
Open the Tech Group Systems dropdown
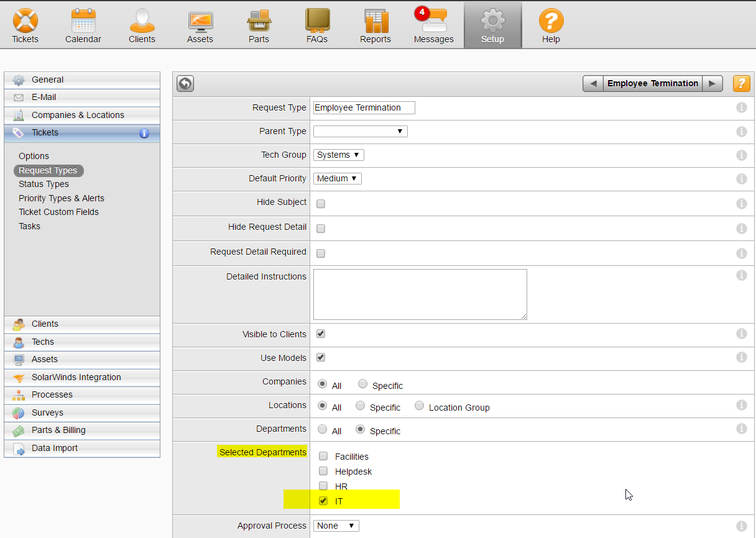[339, 155]
